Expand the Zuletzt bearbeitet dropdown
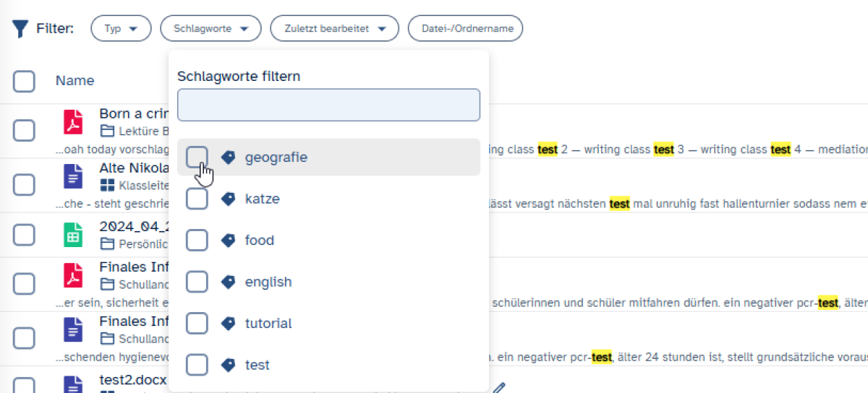 tap(334, 29)
